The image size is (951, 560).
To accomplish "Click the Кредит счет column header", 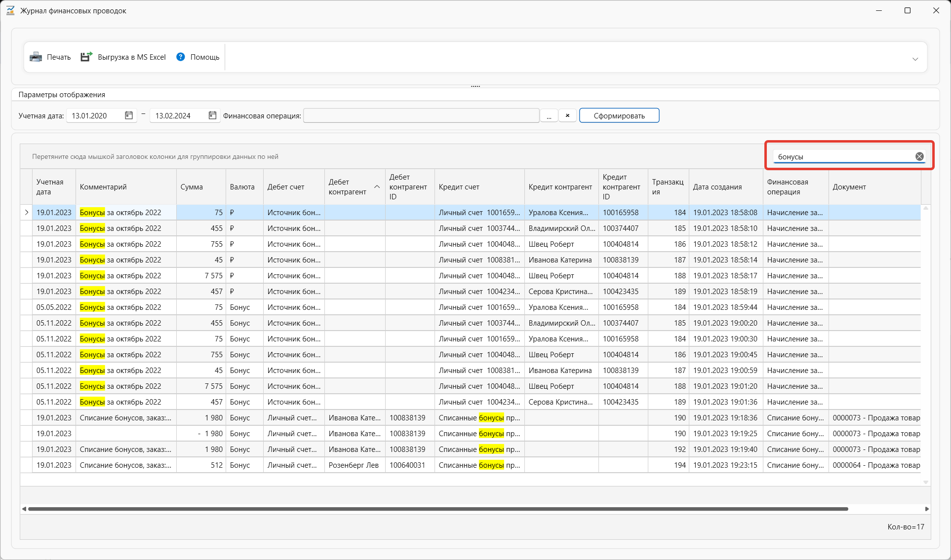I will coord(479,187).
